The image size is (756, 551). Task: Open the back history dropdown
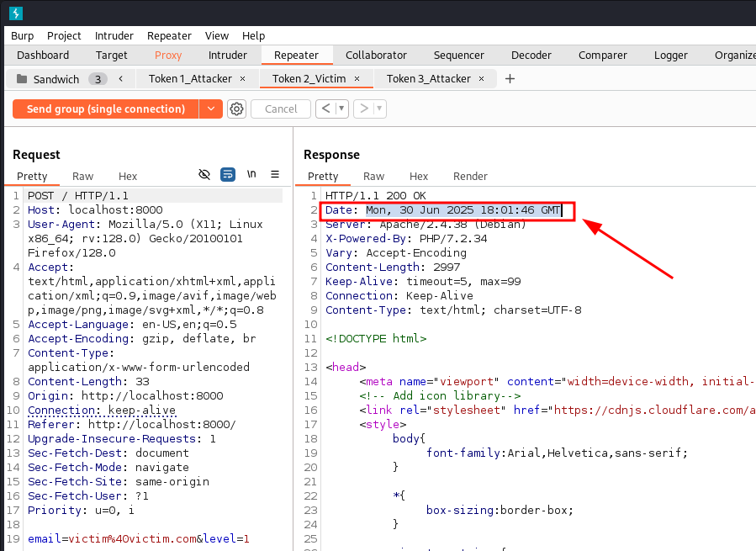point(341,109)
